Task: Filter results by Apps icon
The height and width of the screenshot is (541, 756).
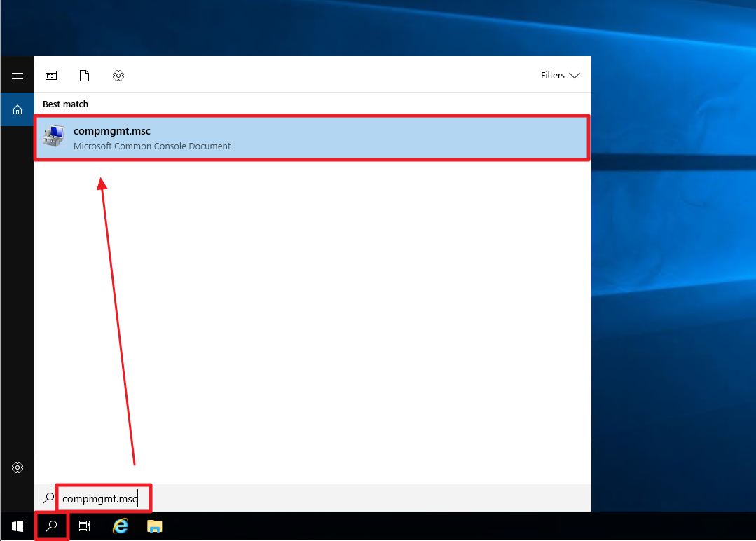Action: [x=51, y=75]
